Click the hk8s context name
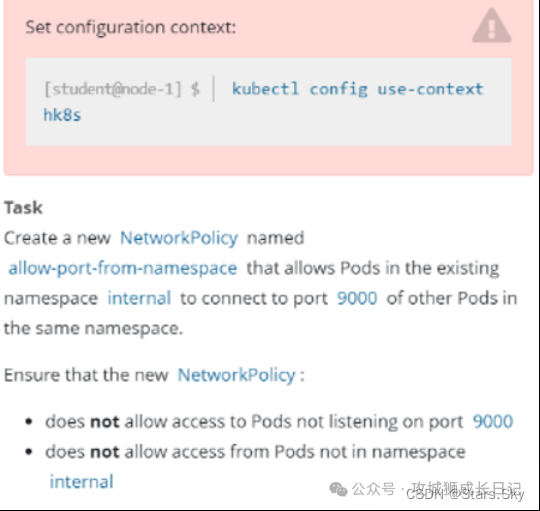540x511 pixels. pos(62,115)
